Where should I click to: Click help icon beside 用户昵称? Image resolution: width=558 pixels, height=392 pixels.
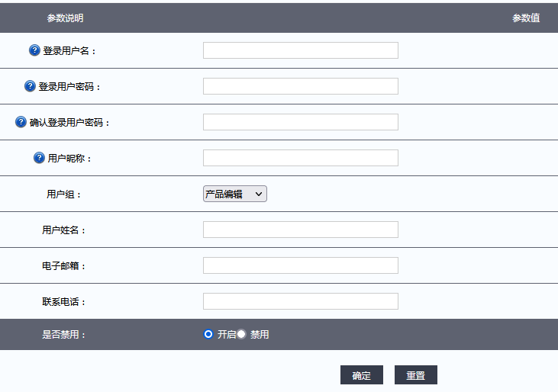40,158
